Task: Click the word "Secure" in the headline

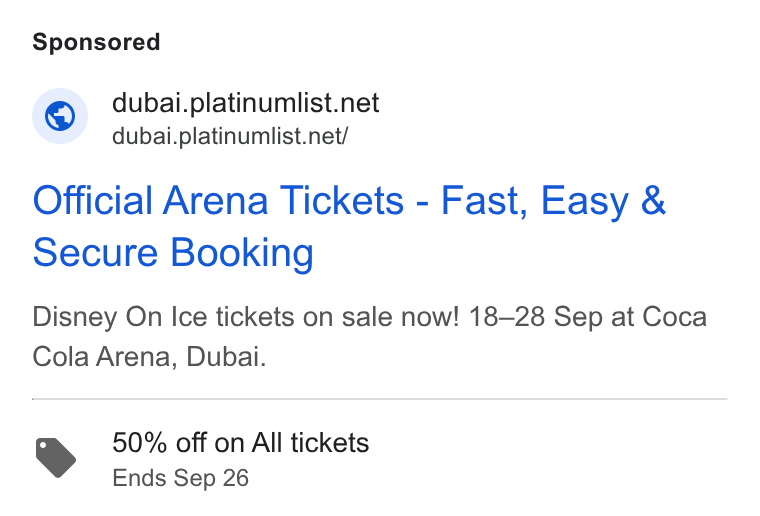Action: pos(95,252)
